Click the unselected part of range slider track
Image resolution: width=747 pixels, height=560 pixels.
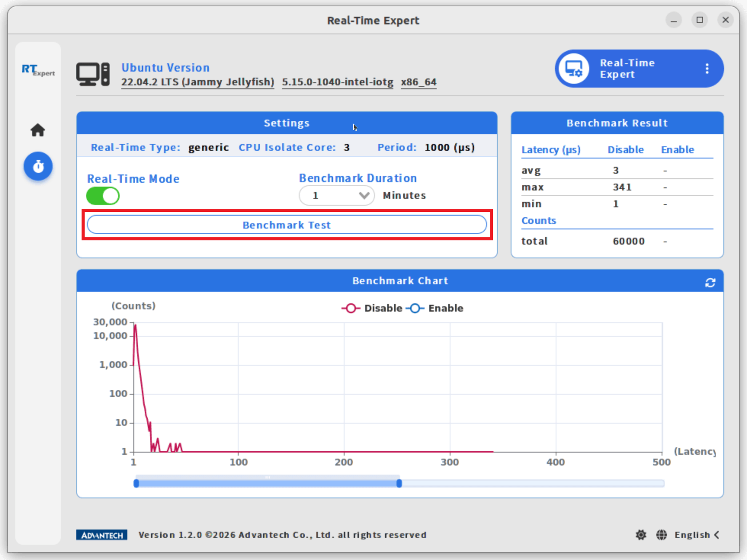[x=533, y=483]
